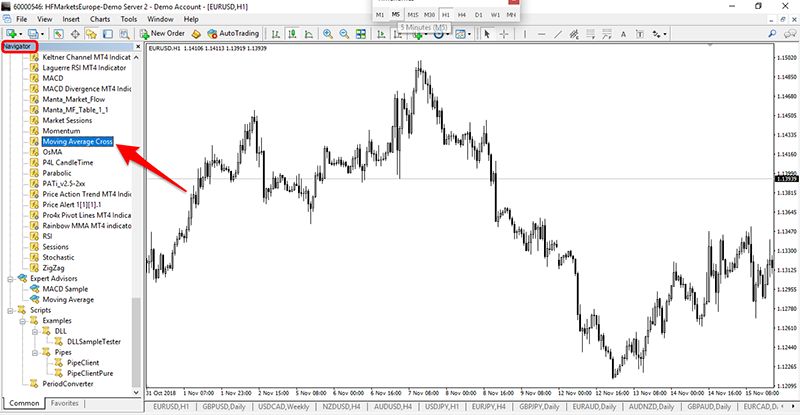This screenshot has width=800, height=415.
Task: Draw a vertical line on chart
Action: [x=524, y=34]
